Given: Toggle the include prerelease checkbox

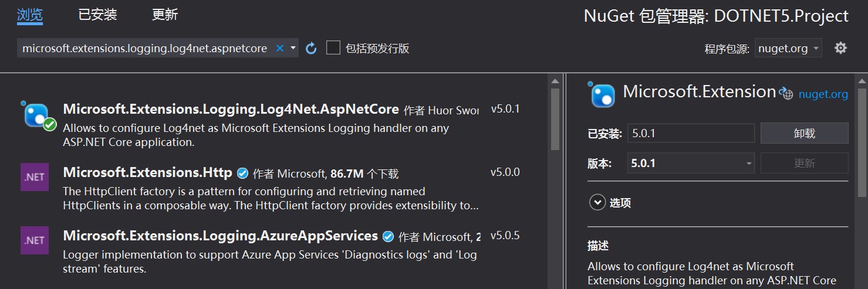Looking at the screenshot, I should [x=333, y=48].
